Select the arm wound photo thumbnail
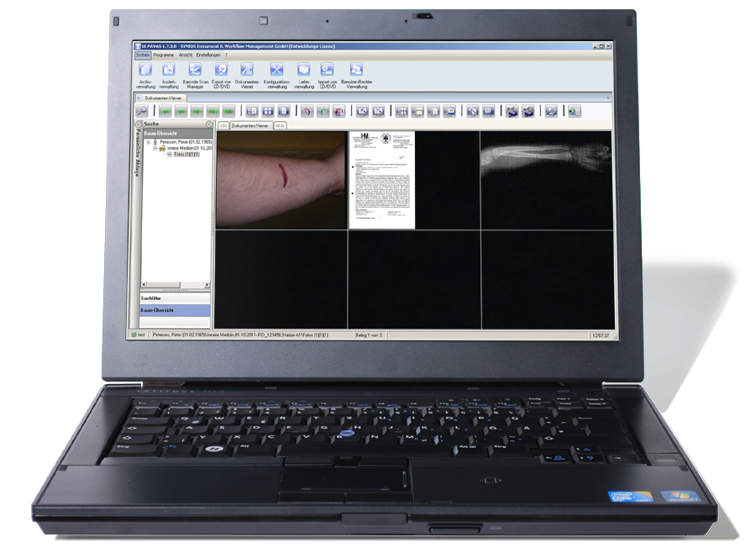This screenshot has height=548, width=756. coord(281,180)
